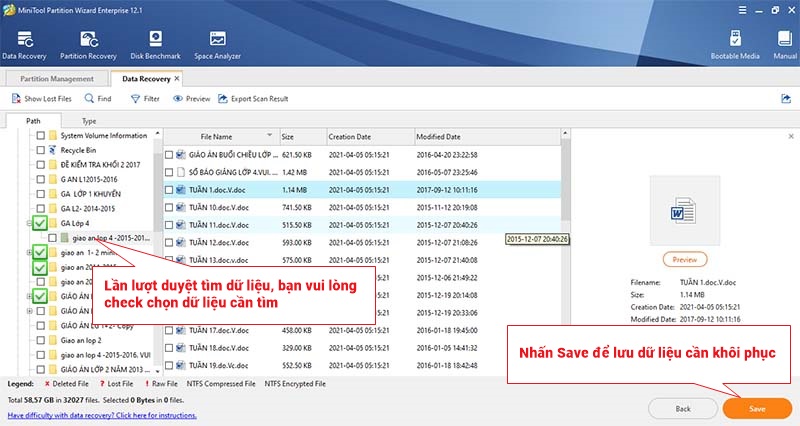Click Word icon of GIÁO ÁN BUỔI CHIỀU LỚP row
The height and width of the screenshot is (426, 800).
[x=181, y=155]
